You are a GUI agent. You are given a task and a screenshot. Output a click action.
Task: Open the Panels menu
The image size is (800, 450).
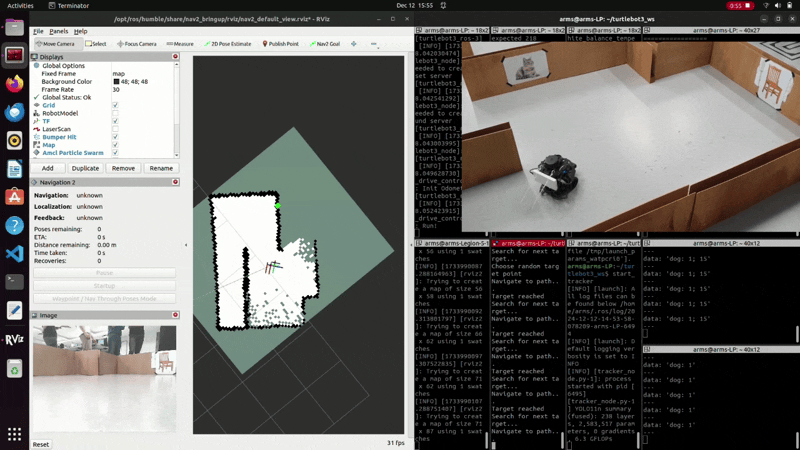[x=58, y=31]
